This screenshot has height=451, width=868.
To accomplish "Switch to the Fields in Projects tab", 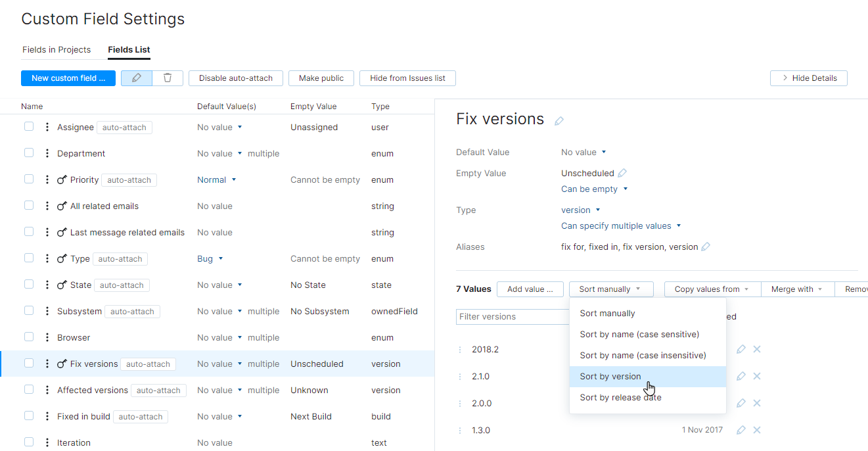I will (x=57, y=49).
